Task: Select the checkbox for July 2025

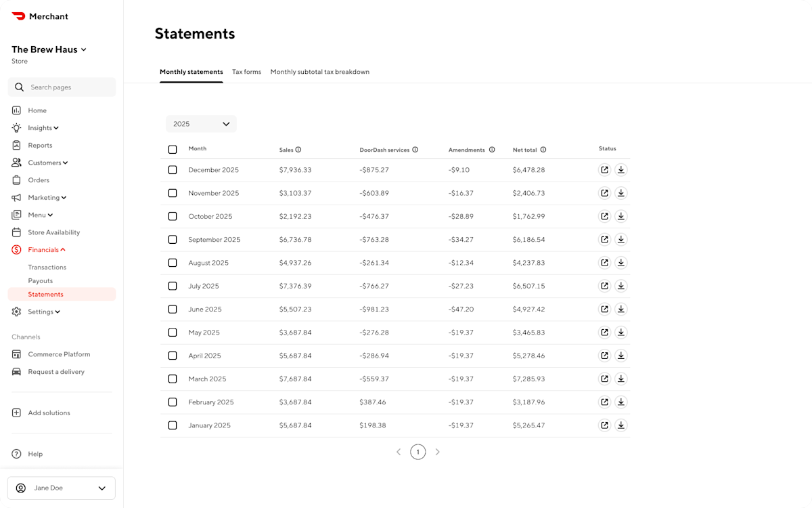Action: click(x=173, y=285)
